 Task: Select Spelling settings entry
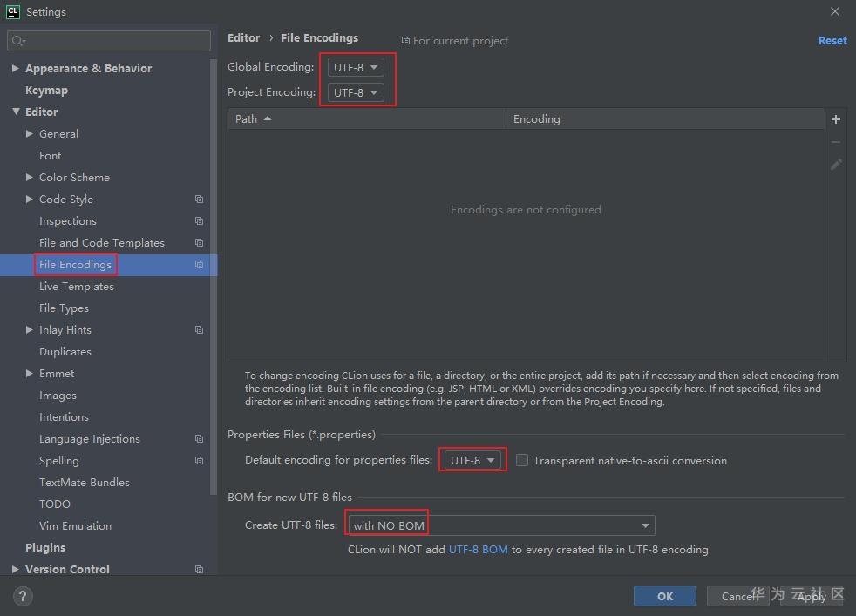(x=59, y=461)
